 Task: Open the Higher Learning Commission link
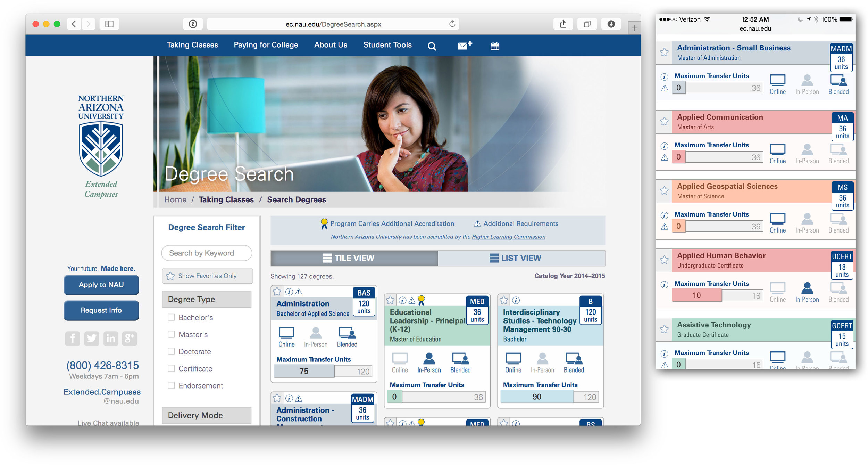pos(508,237)
